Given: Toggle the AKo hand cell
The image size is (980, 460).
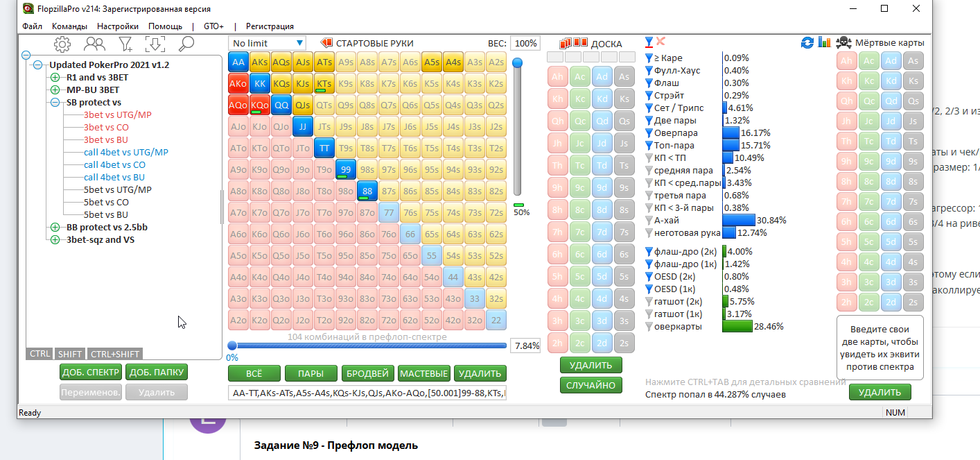Looking at the screenshot, I should (238, 83).
